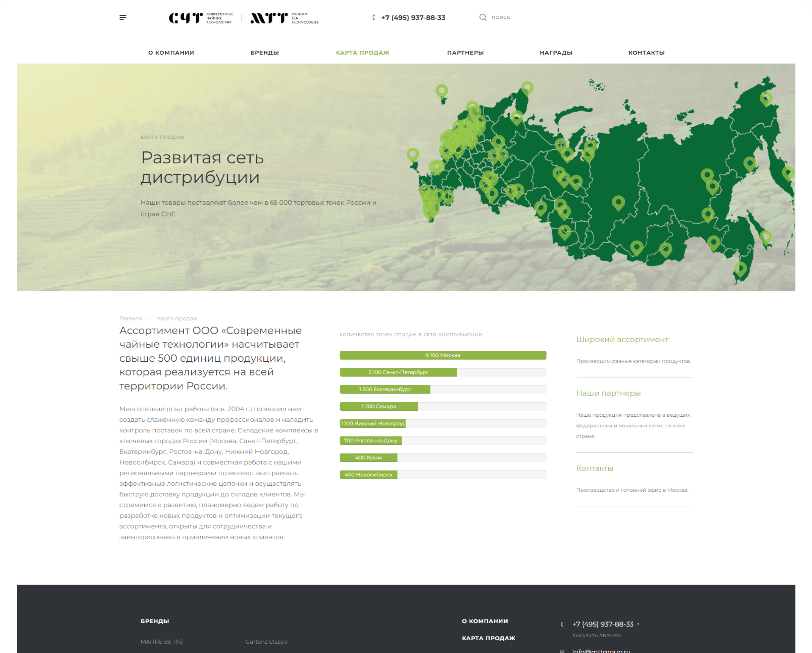Click the footer email envelope icon
The width and height of the screenshot is (812, 653).
click(x=562, y=651)
